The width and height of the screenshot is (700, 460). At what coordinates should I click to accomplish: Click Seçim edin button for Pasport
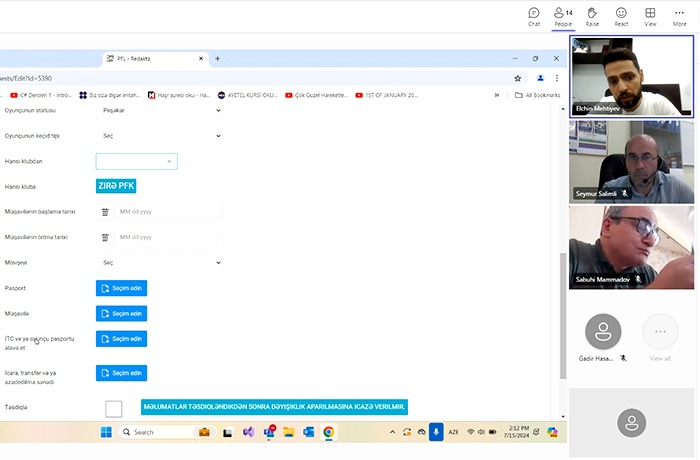[x=121, y=288]
